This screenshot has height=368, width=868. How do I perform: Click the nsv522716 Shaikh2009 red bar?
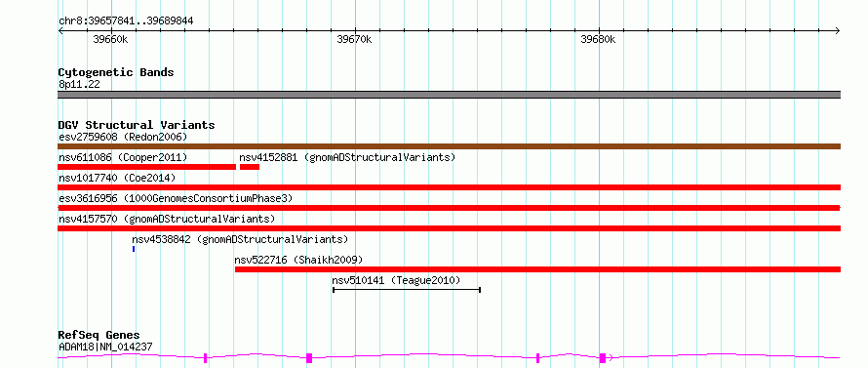point(537,269)
